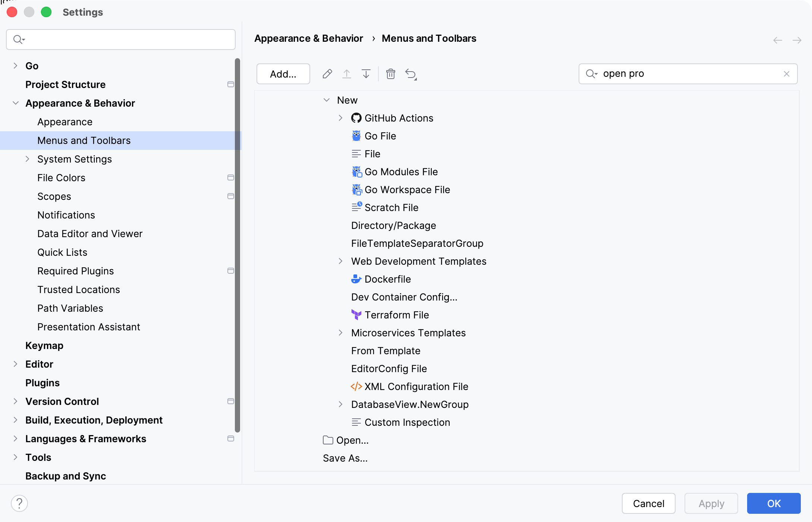Click the restore defaults icon
Screen dimensions: 812x522
(411, 74)
